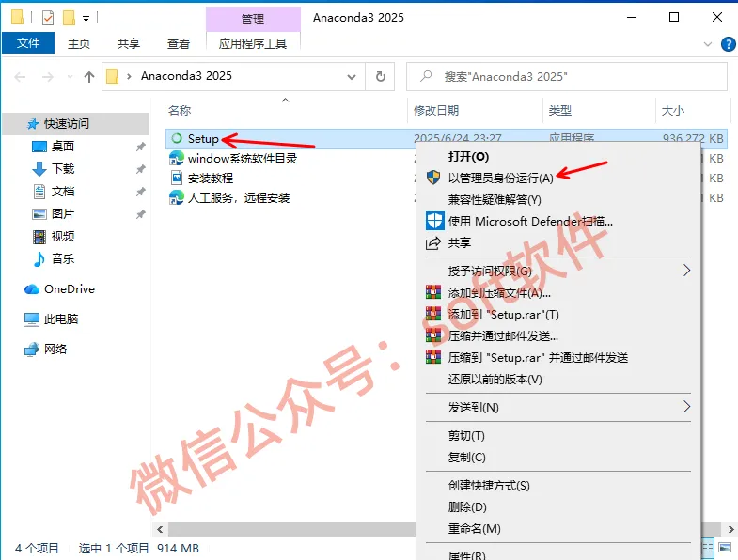Image resolution: width=738 pixels, height=560 pixels.
Task: Go forward with the right arrow button
Action: (48, 77)
